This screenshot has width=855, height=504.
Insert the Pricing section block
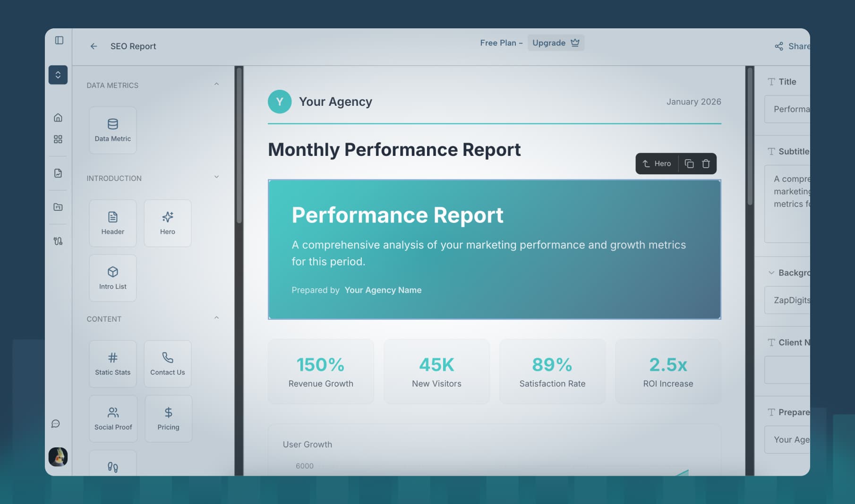click(168, 418)
